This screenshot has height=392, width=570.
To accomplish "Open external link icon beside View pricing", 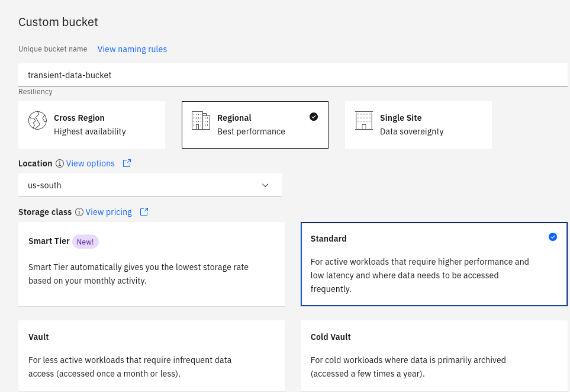I will tap(144, 212).
